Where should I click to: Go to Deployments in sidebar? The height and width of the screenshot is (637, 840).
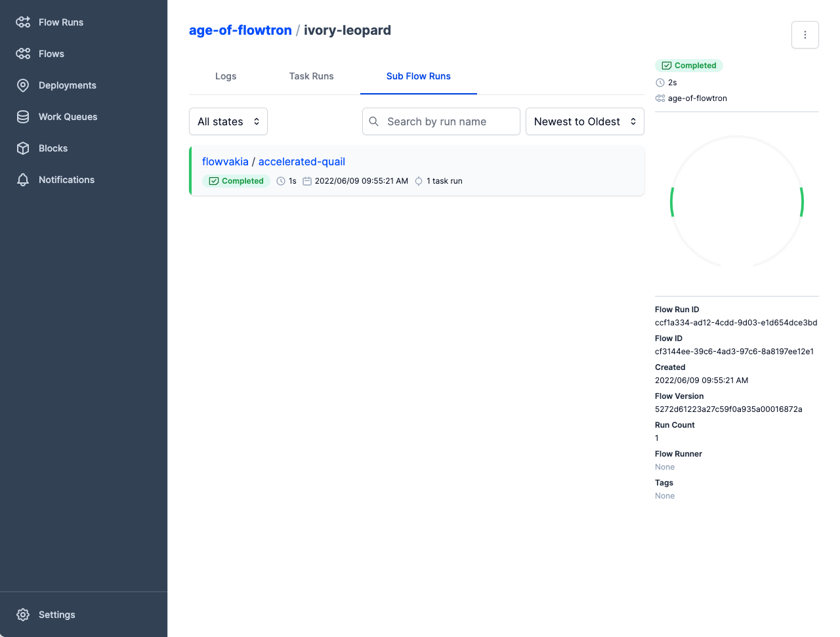coord(68,85)
